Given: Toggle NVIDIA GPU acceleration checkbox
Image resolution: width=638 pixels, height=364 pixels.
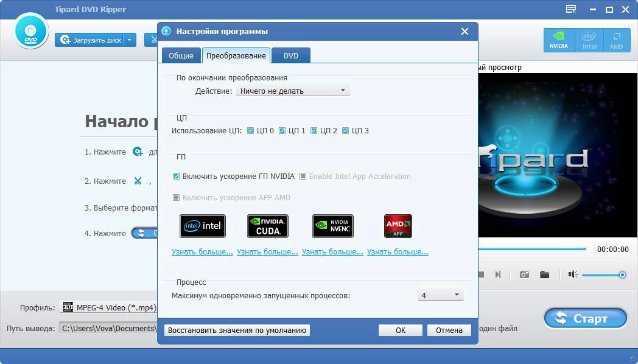Looking at the screenshot, I should 176,176.
